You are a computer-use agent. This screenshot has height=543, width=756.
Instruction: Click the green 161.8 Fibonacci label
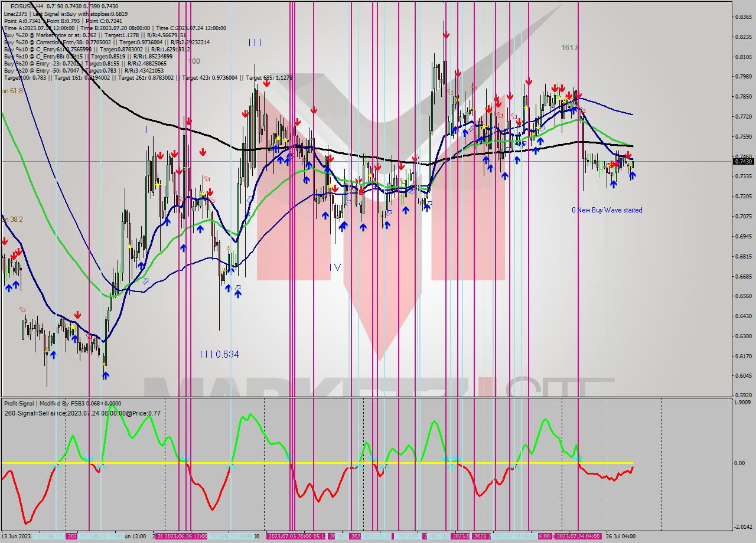[x=570, y=47]
